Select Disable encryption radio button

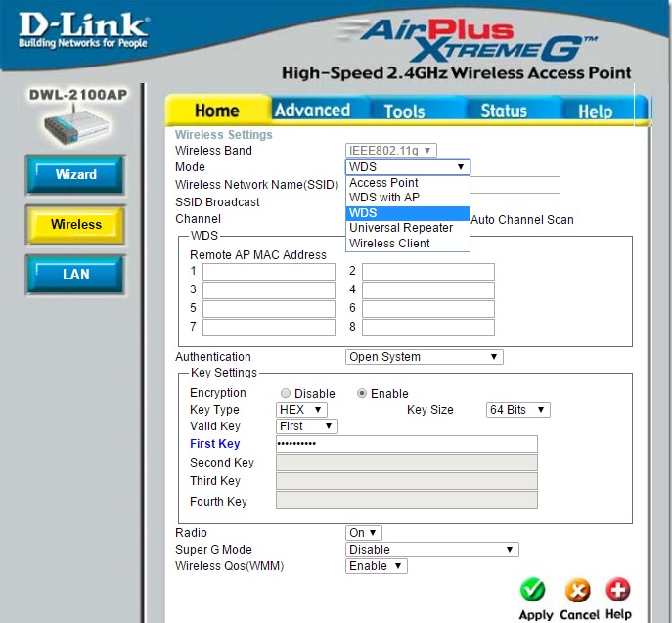[286, 393]
